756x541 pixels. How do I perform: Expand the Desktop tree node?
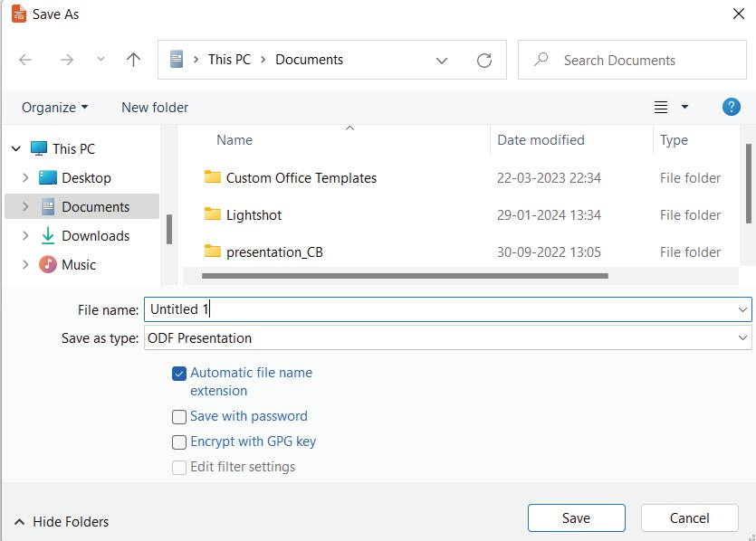(x=25, y=178)
